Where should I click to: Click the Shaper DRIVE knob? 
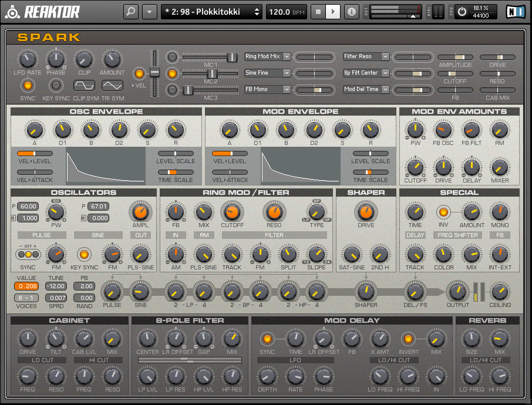point(366,212)
